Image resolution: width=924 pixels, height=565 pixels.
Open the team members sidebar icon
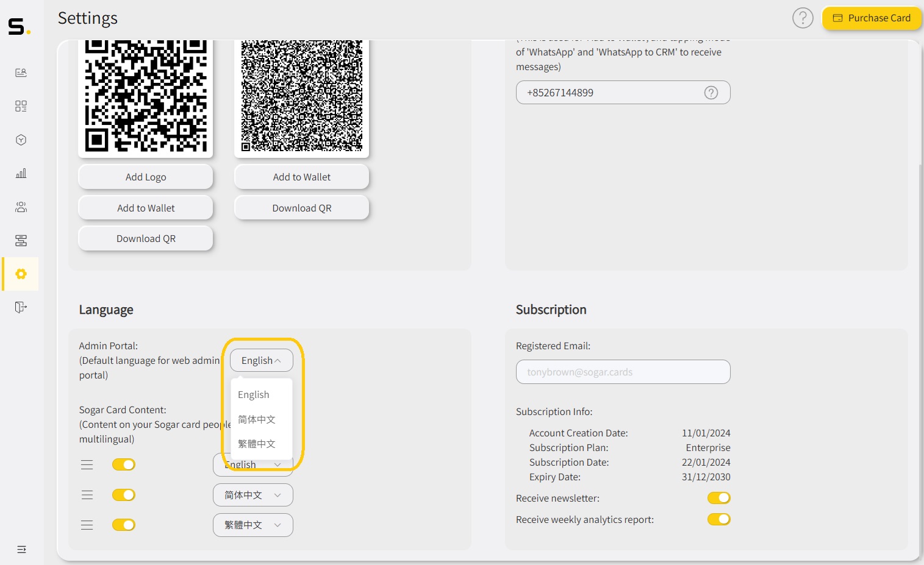coord(21,207)
